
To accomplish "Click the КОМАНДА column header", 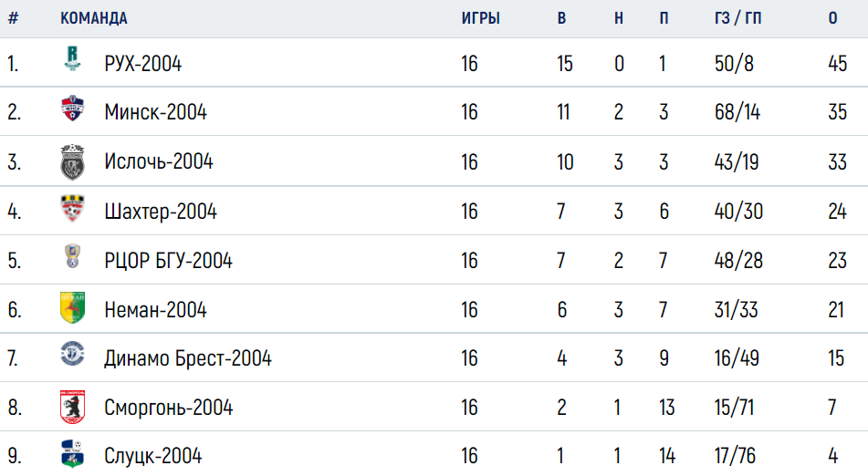I will point(94,18).
